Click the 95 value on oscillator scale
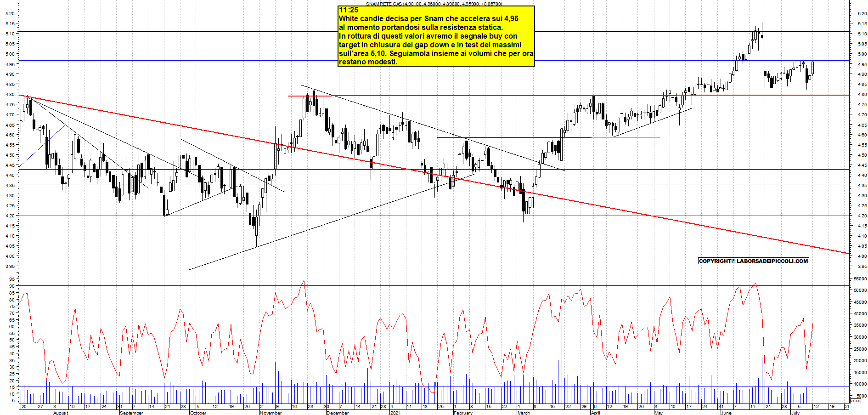The width and height of the screenshot is (868, 415). [x=11, y=279]
